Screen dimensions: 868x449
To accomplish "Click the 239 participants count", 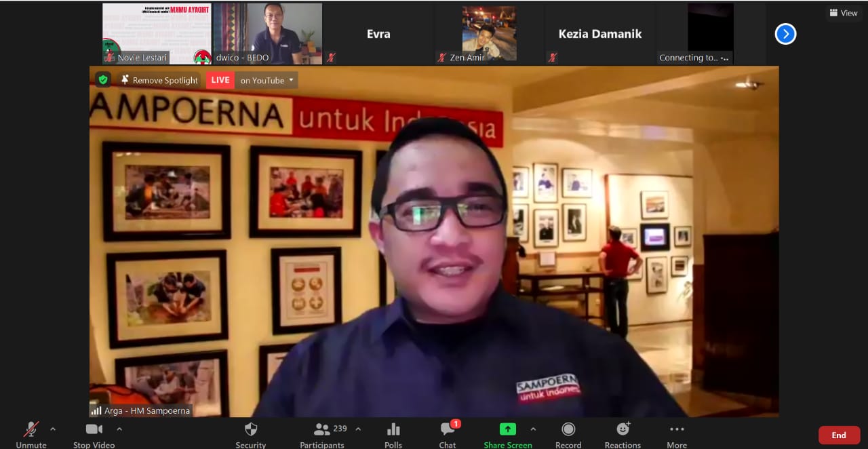I will (340, 429).
